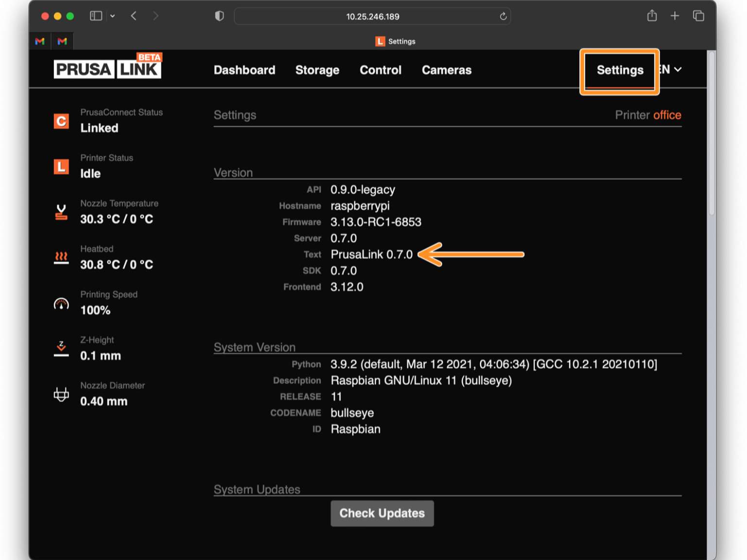Click the address bar showing 10.25.246.189

point(372,17)
